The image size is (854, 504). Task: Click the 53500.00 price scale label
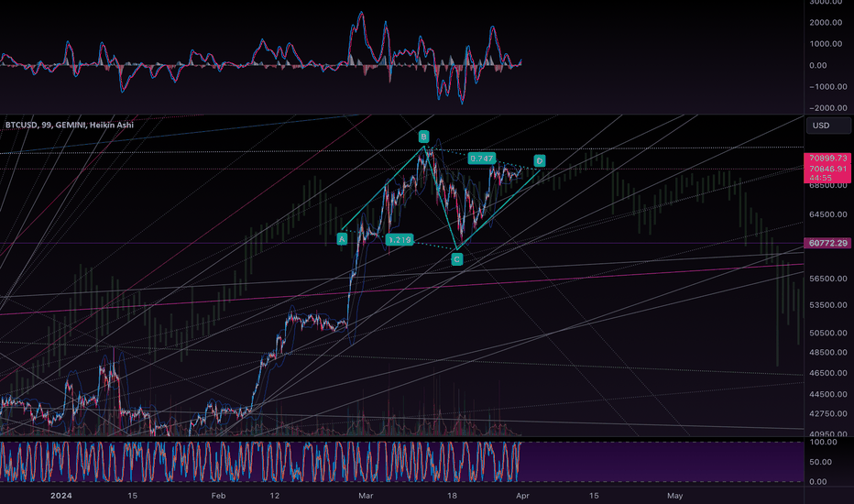(x=827, y=305)
